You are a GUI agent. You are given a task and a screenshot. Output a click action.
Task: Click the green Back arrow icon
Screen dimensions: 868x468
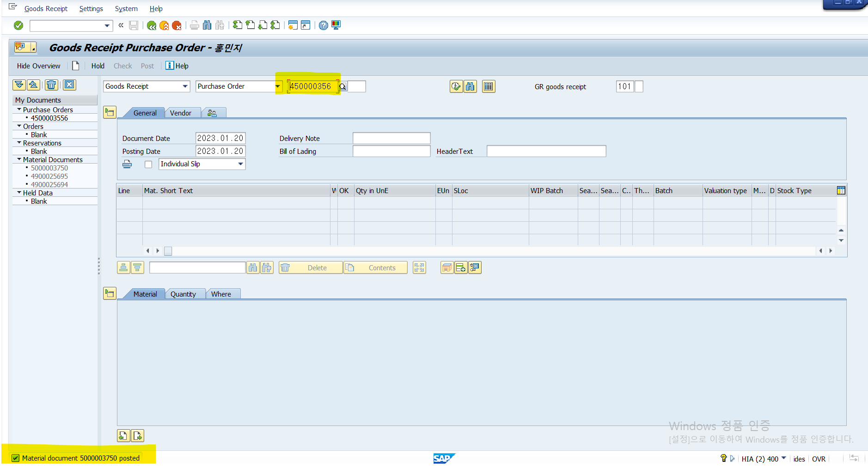[152, 25]
